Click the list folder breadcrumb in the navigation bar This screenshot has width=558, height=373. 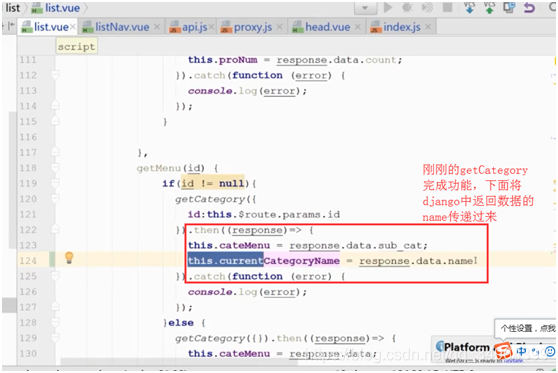(13, 7)
